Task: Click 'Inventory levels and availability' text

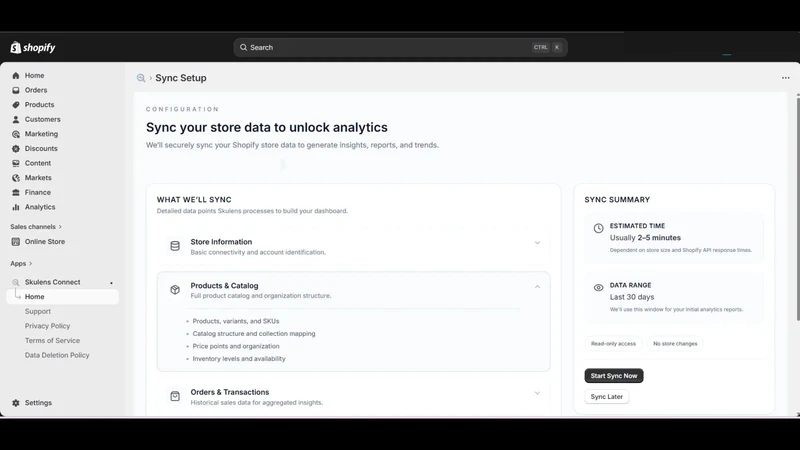Action: tap(239, 359)
